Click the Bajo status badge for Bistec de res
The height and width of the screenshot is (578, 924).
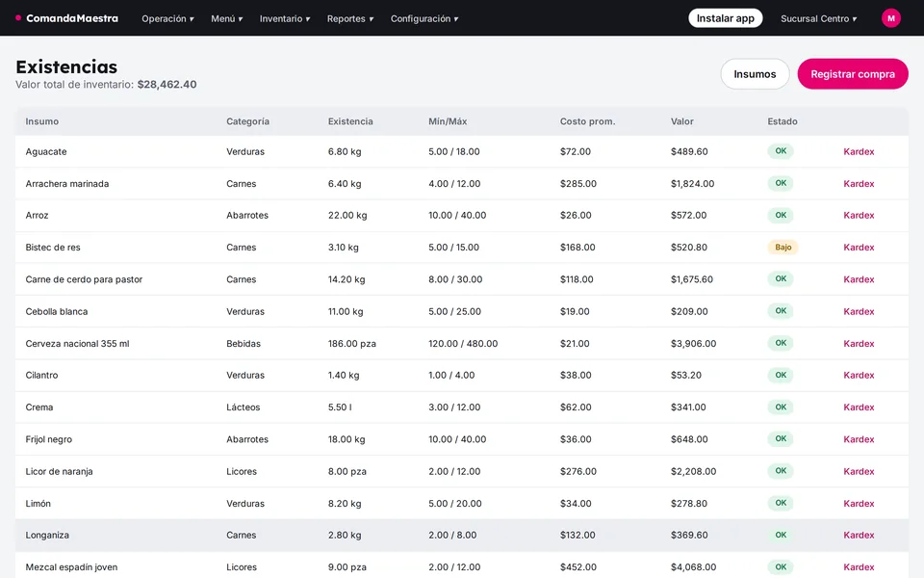click(x=783, y=248)
